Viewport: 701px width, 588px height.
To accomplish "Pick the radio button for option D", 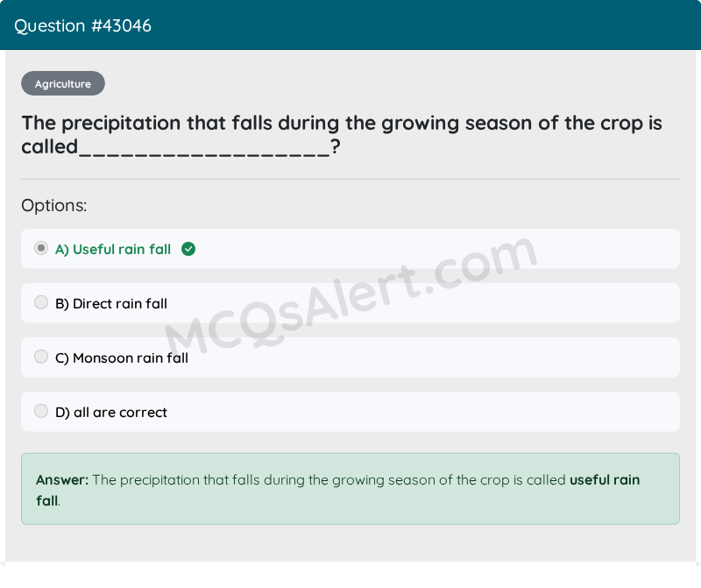I will [x=41, y=412].
